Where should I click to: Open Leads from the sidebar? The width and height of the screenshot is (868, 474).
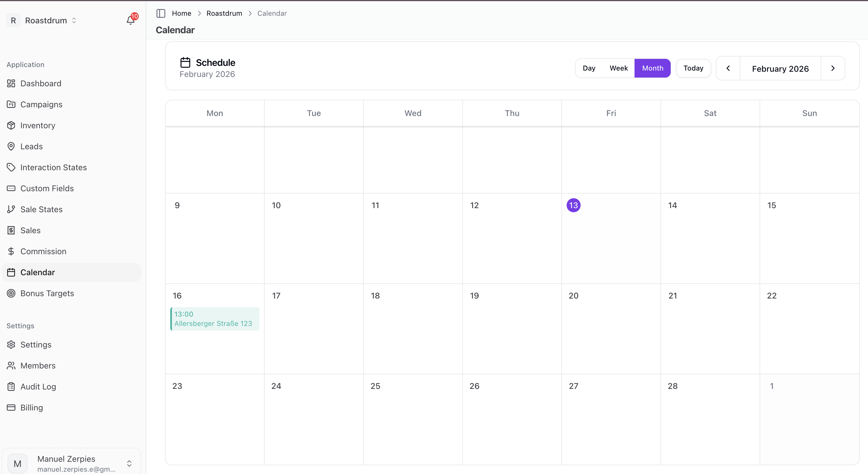31,146
